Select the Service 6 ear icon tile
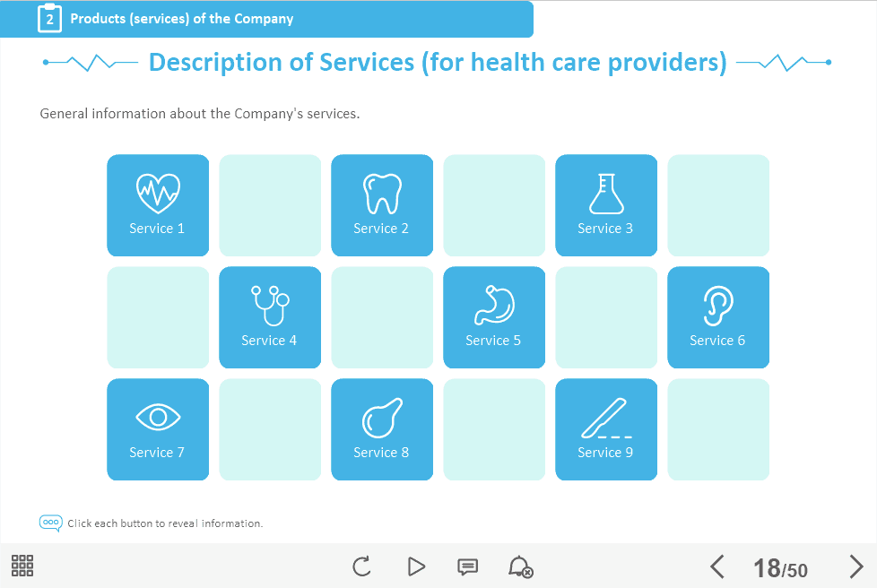 (718, 317)
